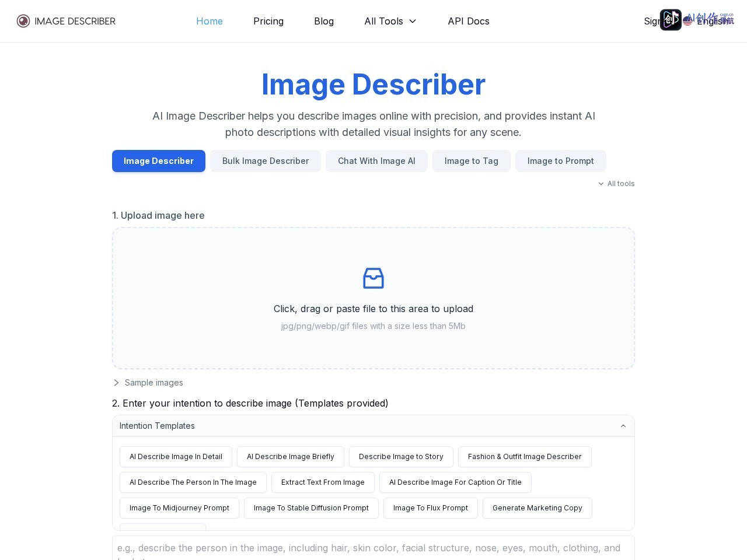Choose Image To Midjourney Prompt template

(x=179, y=508)
